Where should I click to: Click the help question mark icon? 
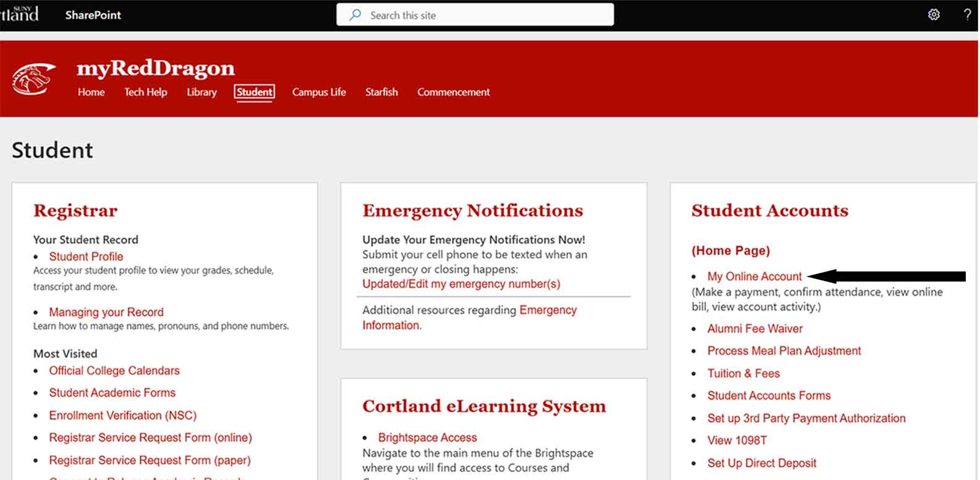(967, 15)
